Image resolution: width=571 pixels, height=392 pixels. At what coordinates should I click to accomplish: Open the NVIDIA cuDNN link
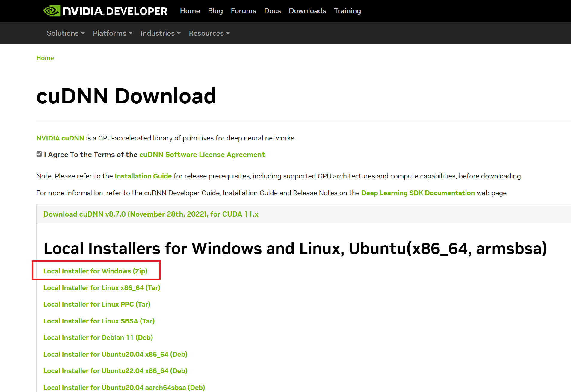(60, 138)
